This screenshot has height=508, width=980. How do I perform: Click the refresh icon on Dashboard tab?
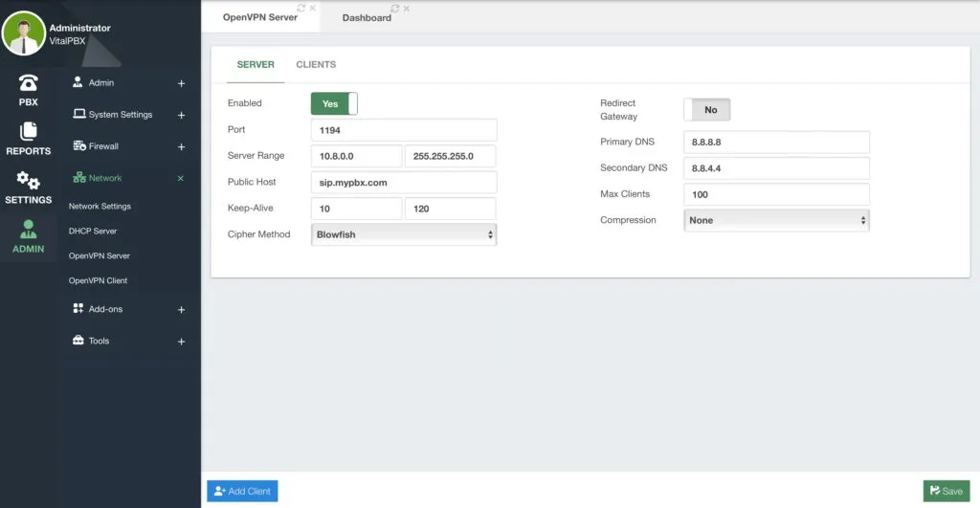point(394,9)
